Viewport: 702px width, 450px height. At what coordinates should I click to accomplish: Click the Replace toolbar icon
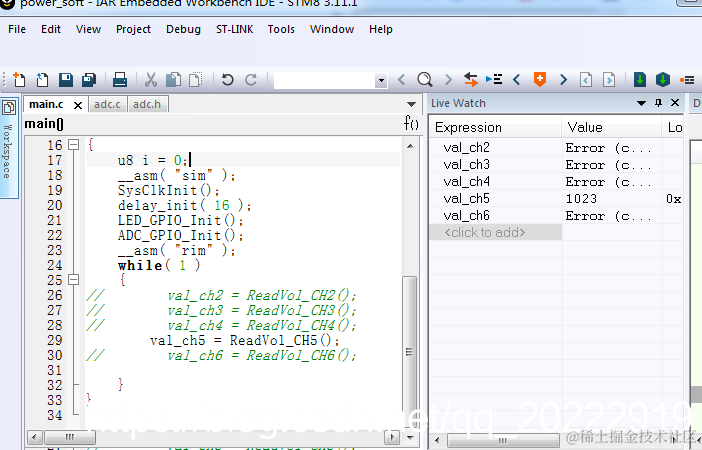471,80
